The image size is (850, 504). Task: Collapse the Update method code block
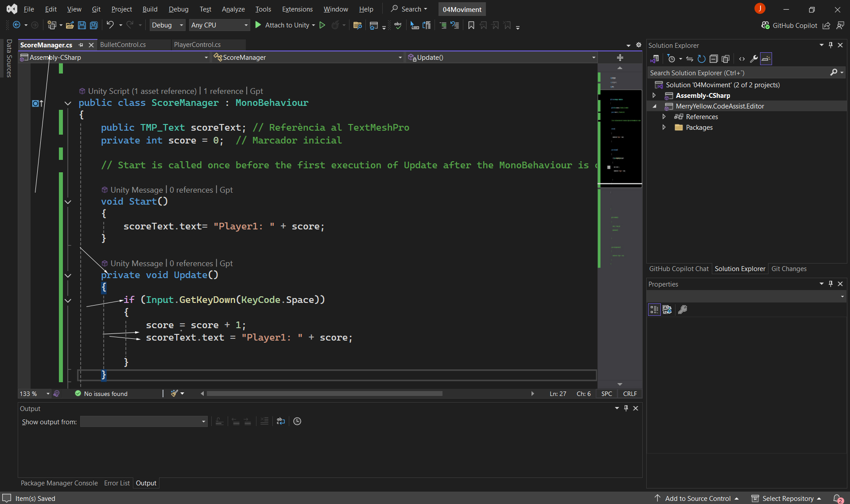point(68,275)
